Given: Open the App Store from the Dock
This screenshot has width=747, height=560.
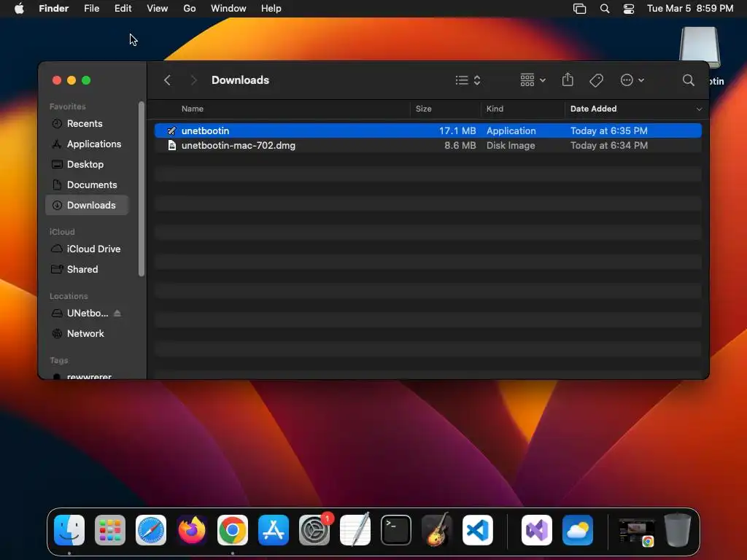Looking at the screenshot, I should click(x=274, y=530).
